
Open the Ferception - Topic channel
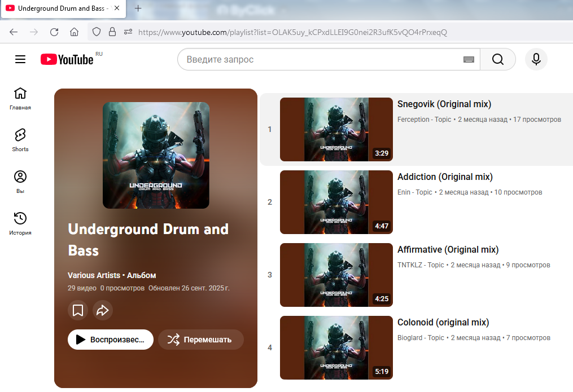(x=424, y=120)
